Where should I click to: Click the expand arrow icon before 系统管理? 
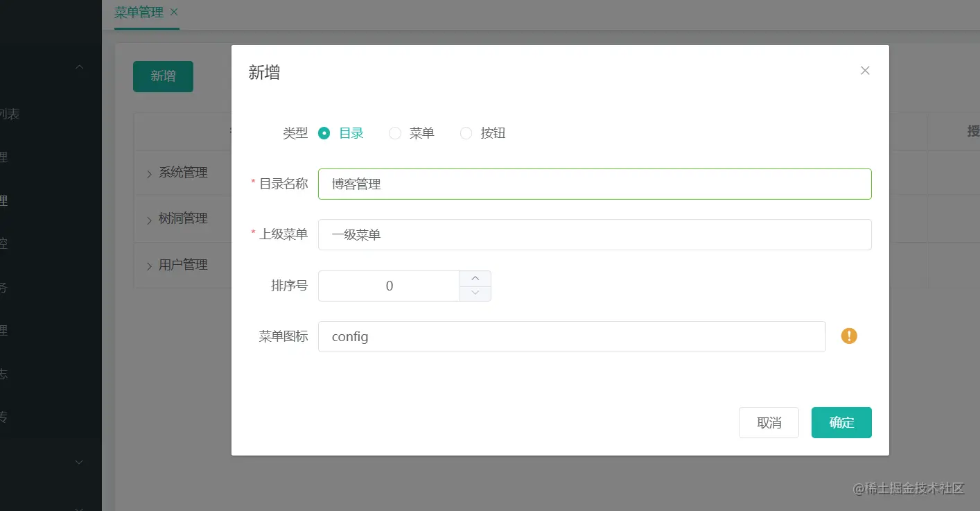(x=149, y=172)
